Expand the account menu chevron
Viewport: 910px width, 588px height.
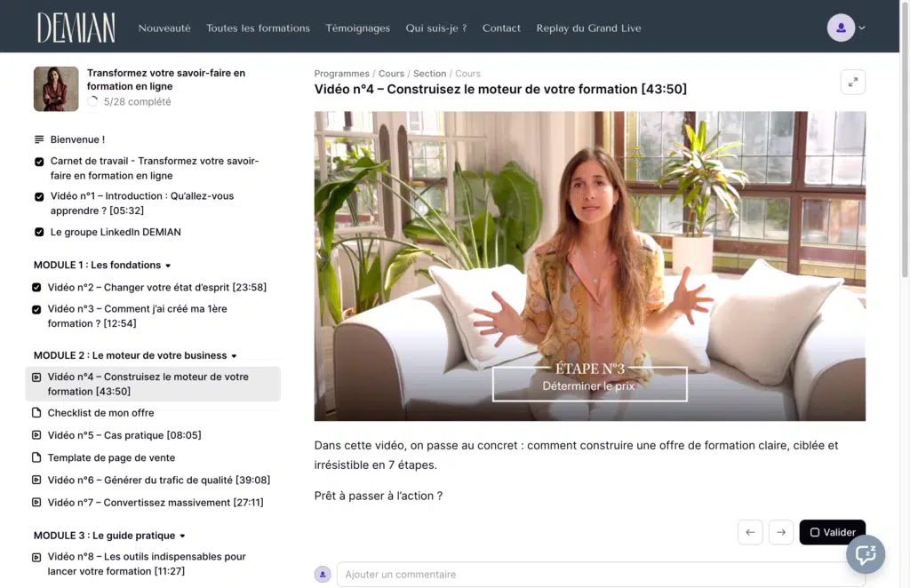pyautogui.click(x=862, y=28)
